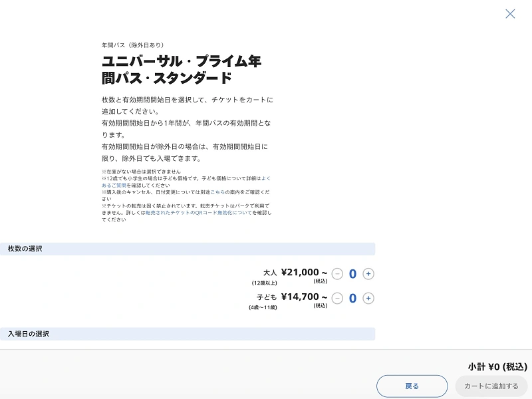This screenshot has width=532, height=399.
Task: Click the 小計 ¥0 (税込) subtotal
Action: pos(497,367)
